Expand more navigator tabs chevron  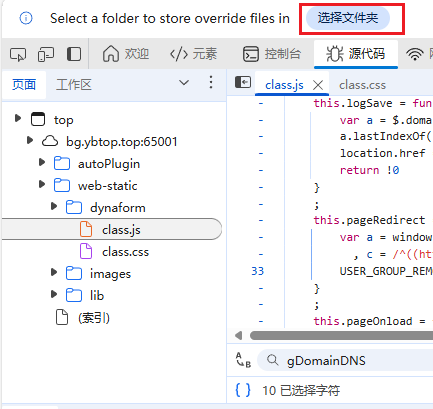coord(184,82)
